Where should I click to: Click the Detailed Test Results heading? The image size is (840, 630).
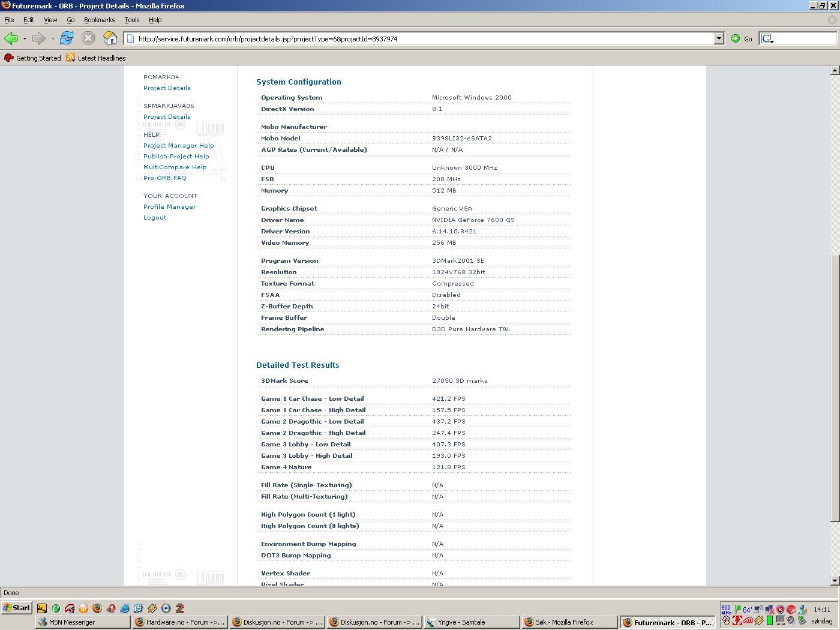point(298,365)
